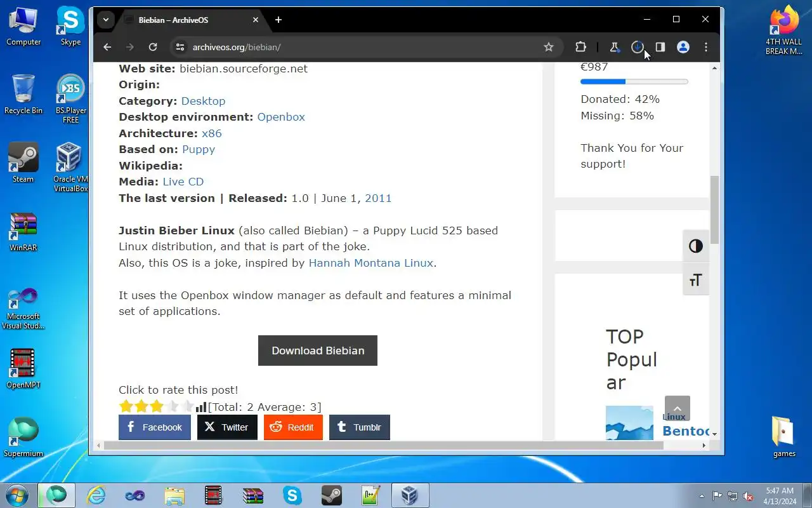Open the Openbox desktop environment link

click(281, 117)
